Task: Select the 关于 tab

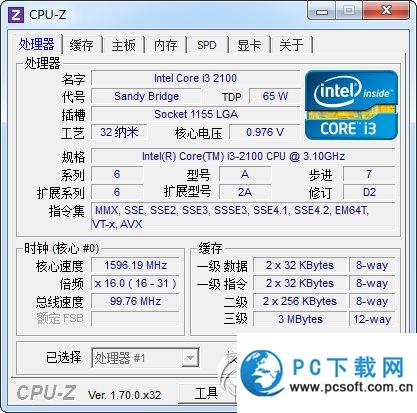Action: pos(291,45)
